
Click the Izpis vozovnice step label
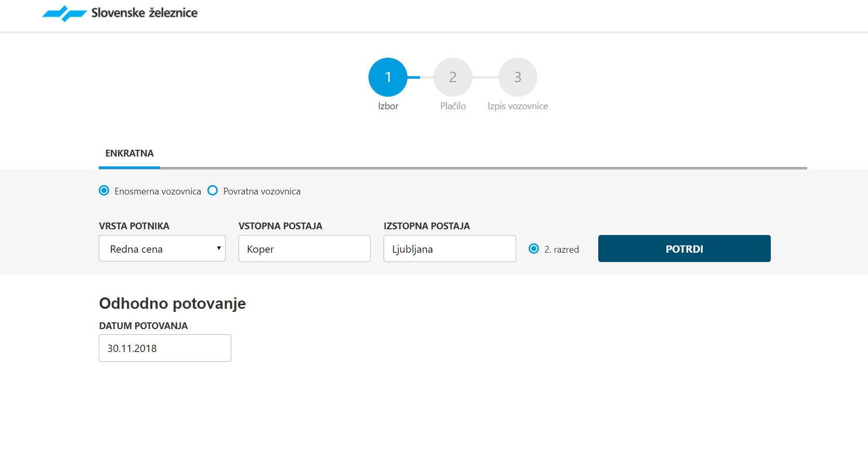[x=518, y=106]
